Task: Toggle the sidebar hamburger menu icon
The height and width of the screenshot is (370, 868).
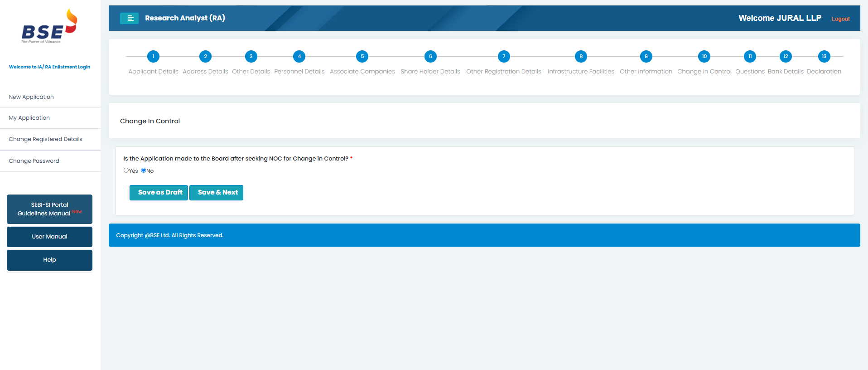Action: coord(129,18)
